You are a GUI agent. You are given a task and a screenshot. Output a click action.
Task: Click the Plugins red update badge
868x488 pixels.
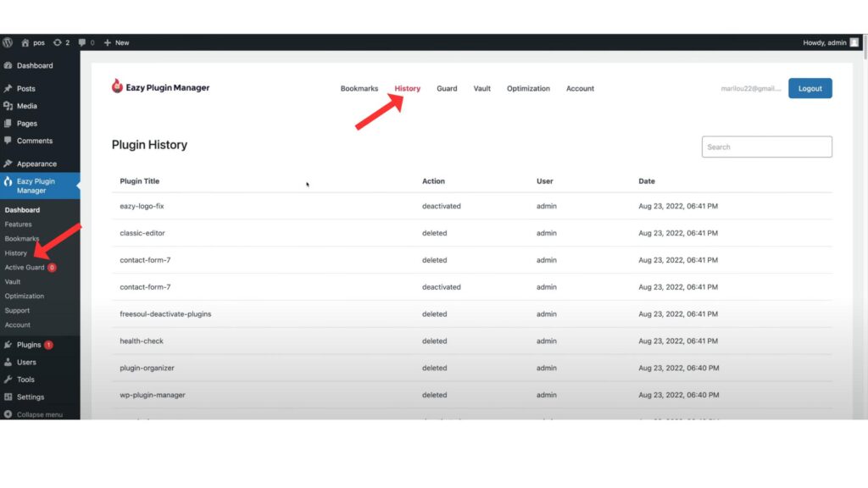pyautogui.click(x=48, y=345)
